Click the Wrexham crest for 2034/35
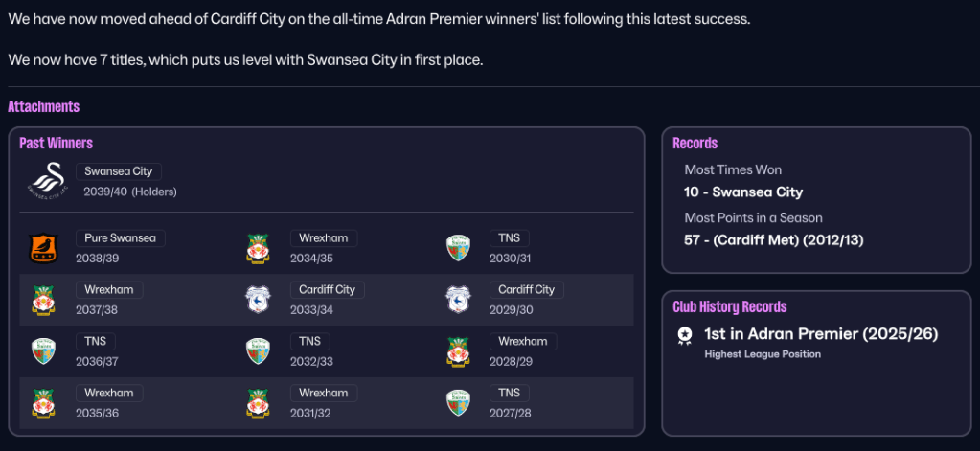This screenshot has height=451, width=980. point(258,248)
